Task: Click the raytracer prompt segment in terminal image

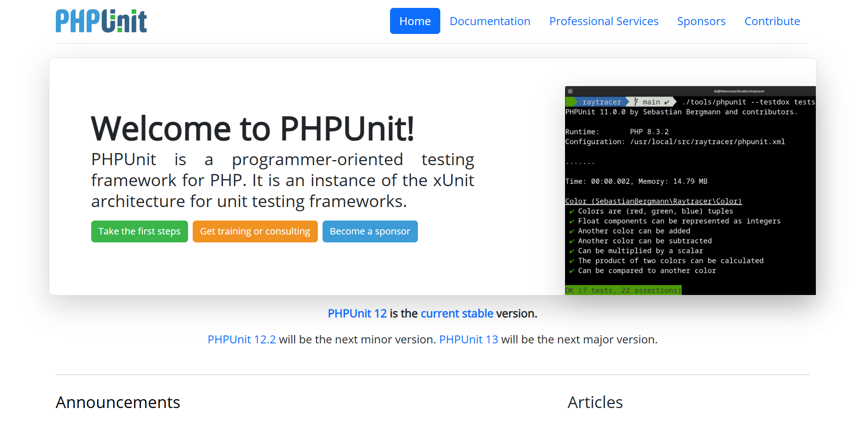Action: 601,102
